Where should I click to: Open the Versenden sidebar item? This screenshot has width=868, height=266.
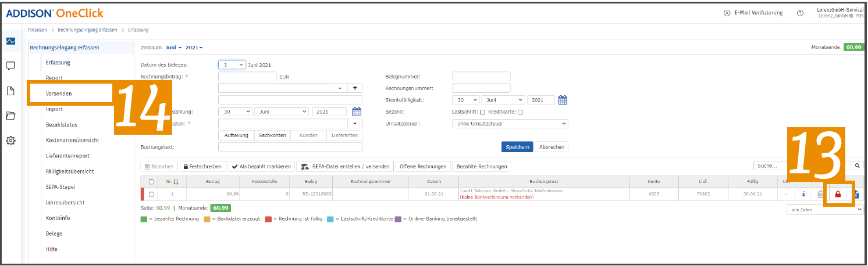click(x=59, y=94)
